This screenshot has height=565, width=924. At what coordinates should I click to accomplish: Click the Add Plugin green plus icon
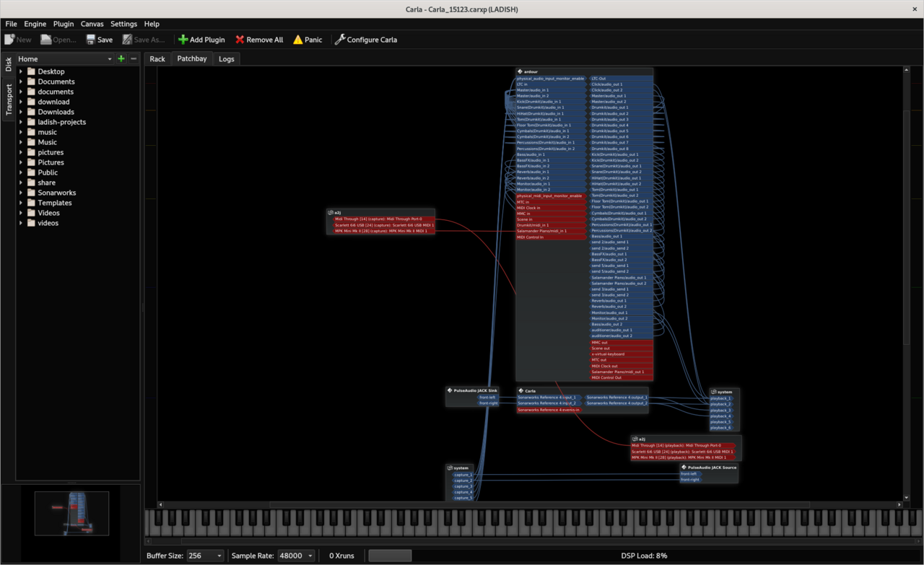tap(183, 40)
